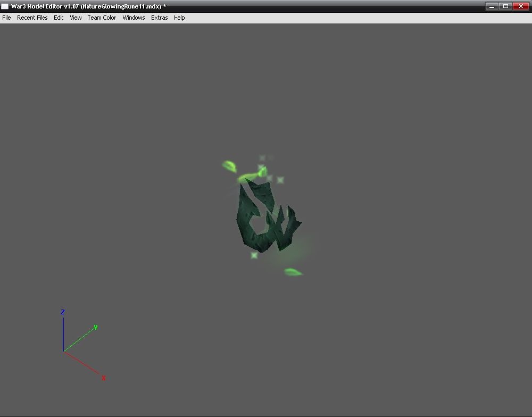
Task: Minimize the War3 Model Editor window
Action: 492,6
